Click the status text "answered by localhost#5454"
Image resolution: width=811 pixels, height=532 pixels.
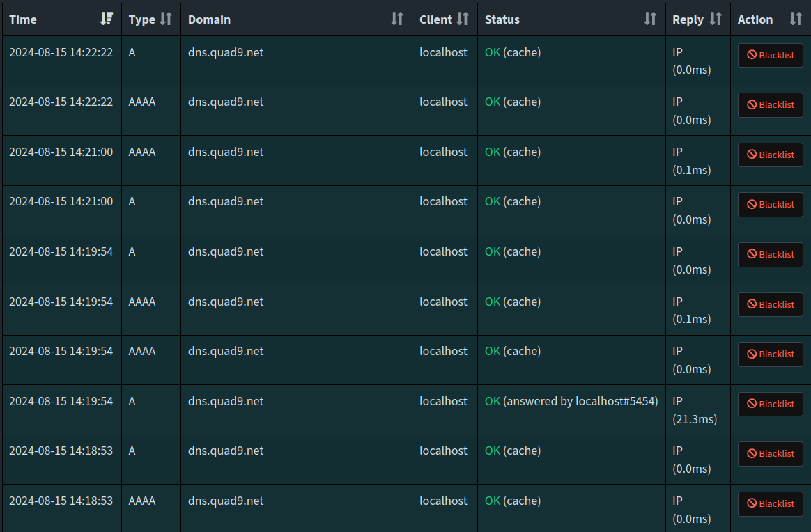[x=580, y=401]
